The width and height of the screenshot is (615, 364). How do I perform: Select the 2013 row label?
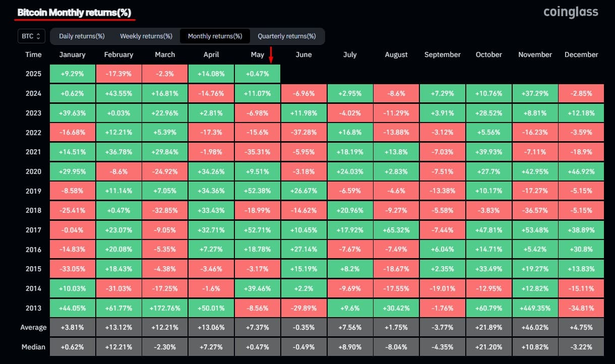point(33,308)
